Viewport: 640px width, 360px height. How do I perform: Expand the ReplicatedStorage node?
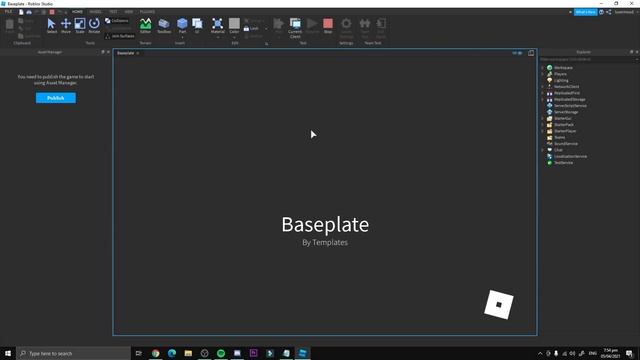click(542, 100)
